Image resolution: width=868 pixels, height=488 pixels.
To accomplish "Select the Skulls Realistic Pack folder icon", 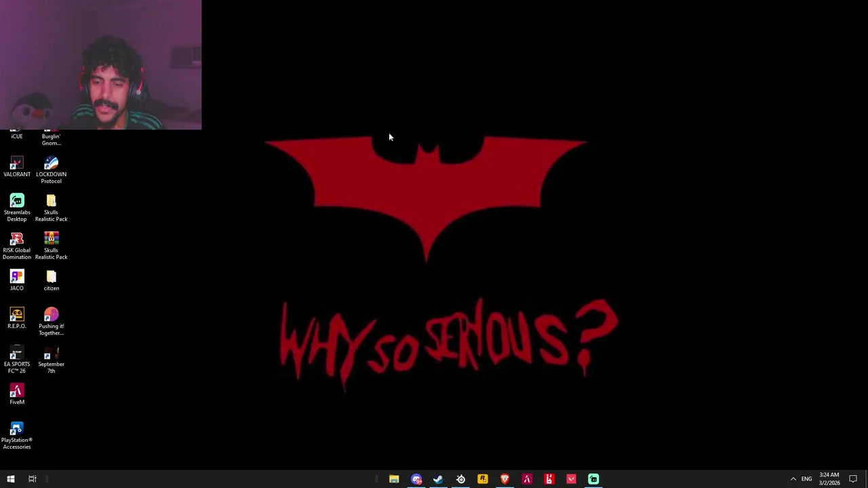I will (51, 207).
